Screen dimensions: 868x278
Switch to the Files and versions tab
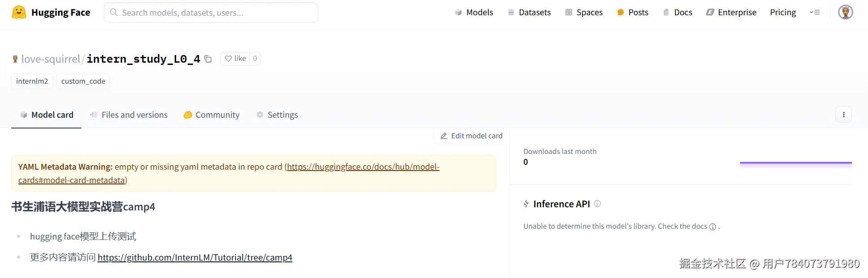point(129,115)
